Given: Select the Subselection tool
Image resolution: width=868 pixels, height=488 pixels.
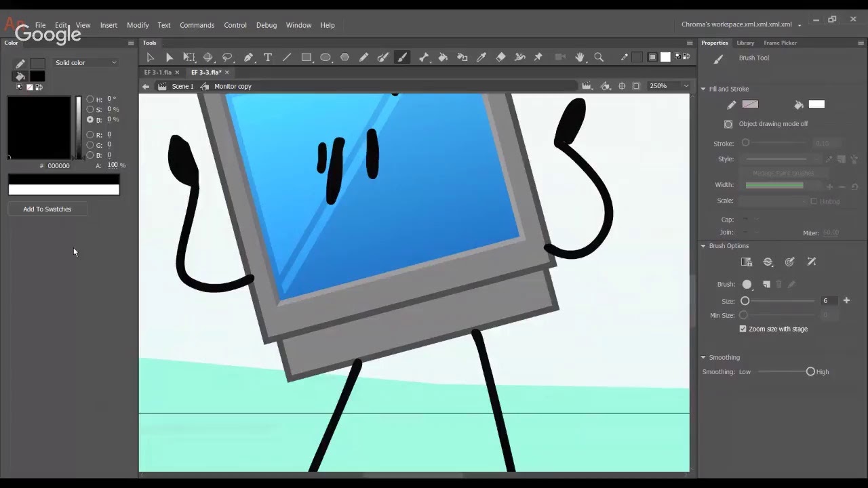Looking at the screenshot, I should click(x=170, y=58).
